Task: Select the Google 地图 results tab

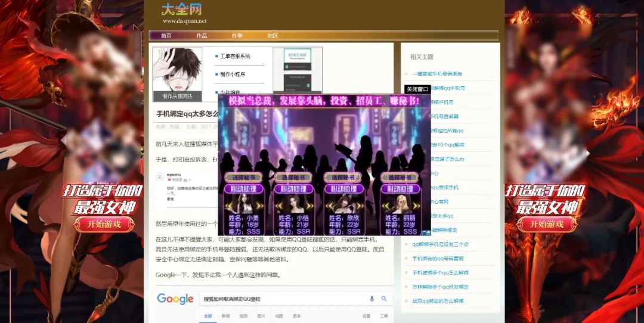Action: tap(279, 316)
